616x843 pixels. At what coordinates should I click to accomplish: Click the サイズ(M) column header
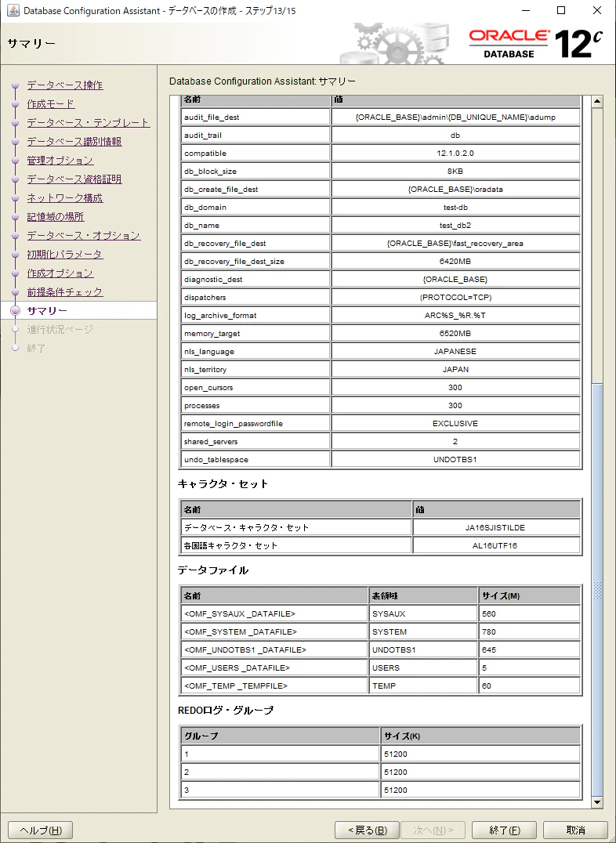pyautogui.click(x=529, y=595)
